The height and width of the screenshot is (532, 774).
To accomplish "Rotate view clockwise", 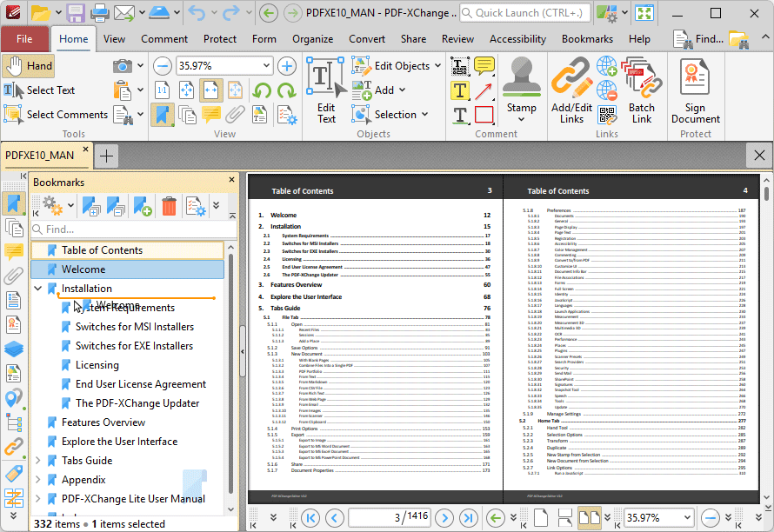I will 286,90.
